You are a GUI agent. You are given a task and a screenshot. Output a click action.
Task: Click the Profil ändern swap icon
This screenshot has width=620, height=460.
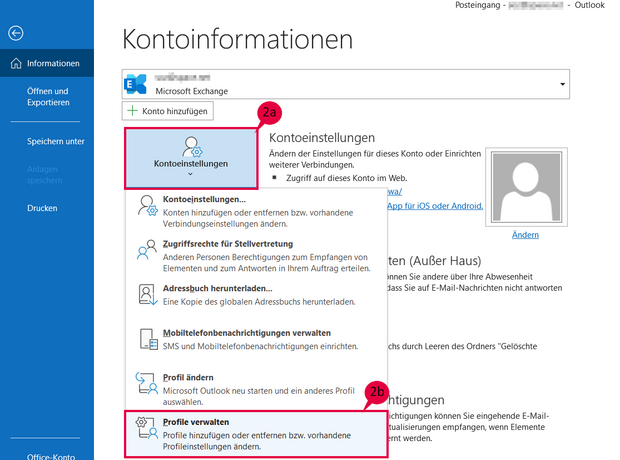[x=147, y=383]
